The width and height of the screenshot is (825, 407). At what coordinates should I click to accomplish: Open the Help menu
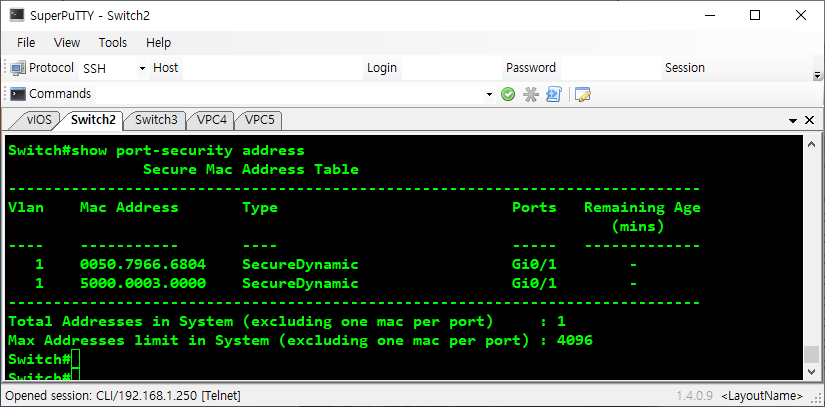coord(158,43)
